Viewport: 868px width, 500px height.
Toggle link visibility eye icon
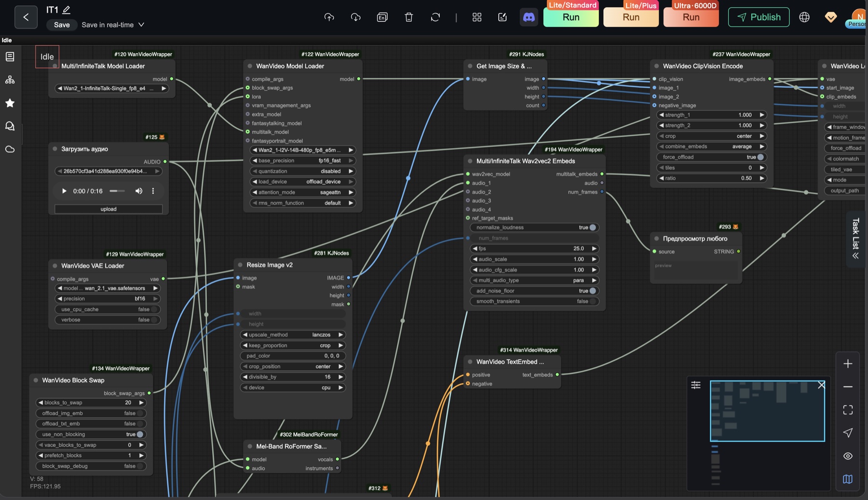coord(848,456)
